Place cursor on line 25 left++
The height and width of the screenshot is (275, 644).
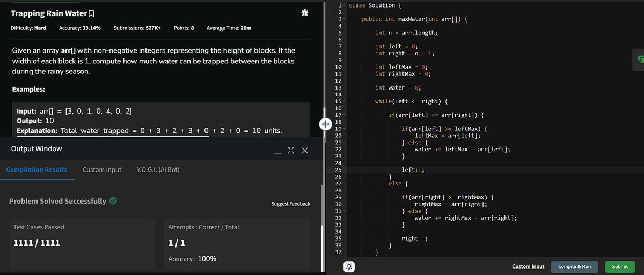(x=413, y=170)
